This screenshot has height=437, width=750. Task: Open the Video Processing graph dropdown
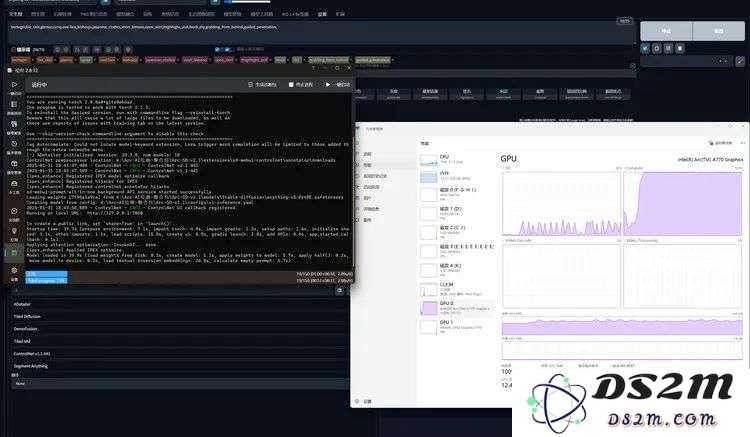click(x=641, y=240)
